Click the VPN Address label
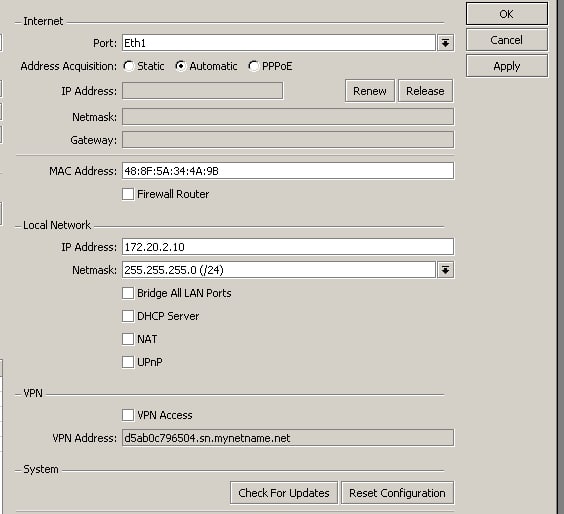 85,438
